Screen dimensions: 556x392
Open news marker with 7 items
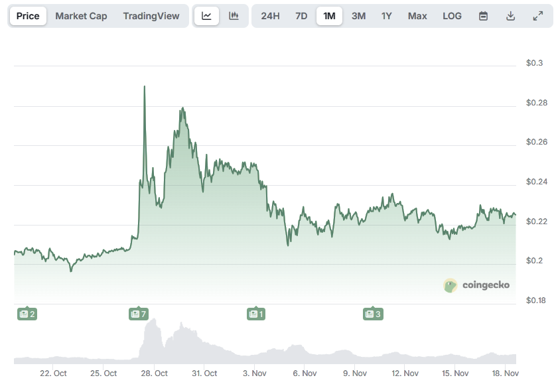coord(138,314)
